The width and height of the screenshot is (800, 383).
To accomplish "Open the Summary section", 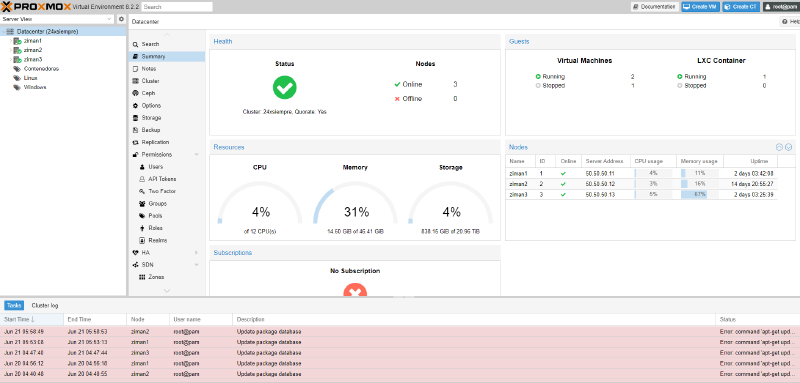I will click(x=167, y=57).
